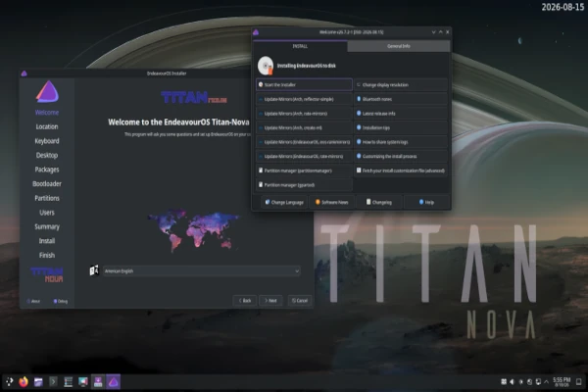Select the Desktop step in installer sidebar
Viewport: 588px width, 392px height.
[47, 155]
